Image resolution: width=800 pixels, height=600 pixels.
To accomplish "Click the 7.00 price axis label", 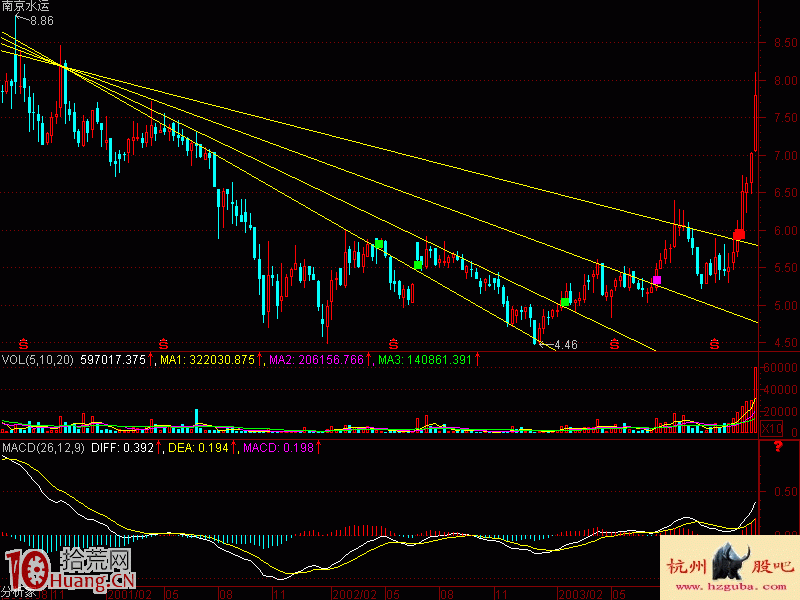I will point(785,156).
